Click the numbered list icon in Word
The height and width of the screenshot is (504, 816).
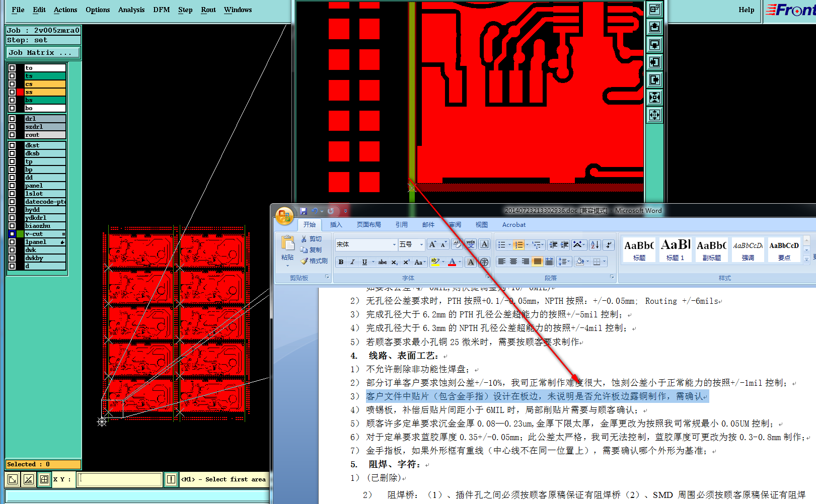tap(518, 244)
